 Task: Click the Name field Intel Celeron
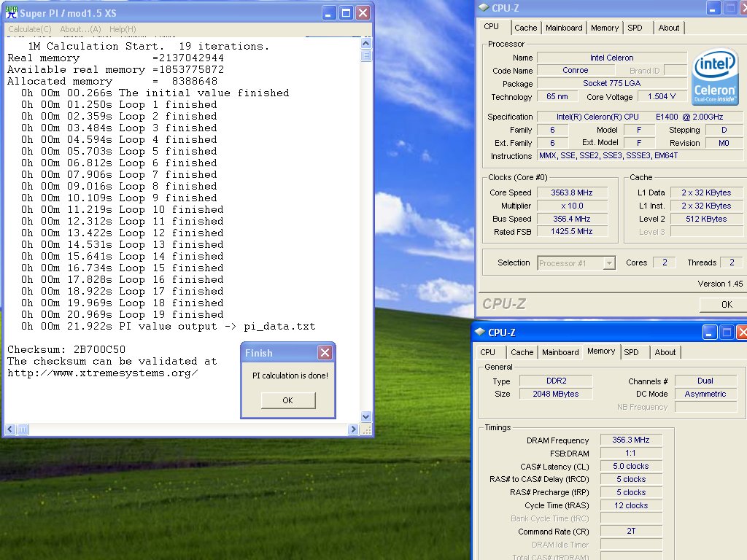(x=612, y=58)
